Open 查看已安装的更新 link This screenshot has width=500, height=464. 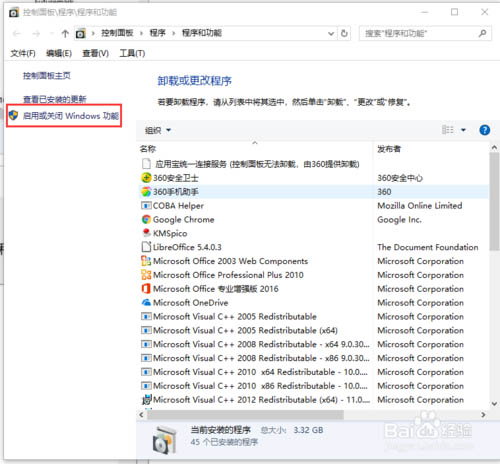[x=55, y=99]
